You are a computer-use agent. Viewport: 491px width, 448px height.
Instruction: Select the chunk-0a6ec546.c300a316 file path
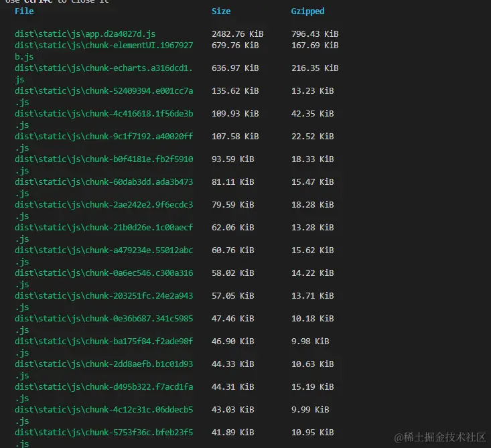[104, 273]
